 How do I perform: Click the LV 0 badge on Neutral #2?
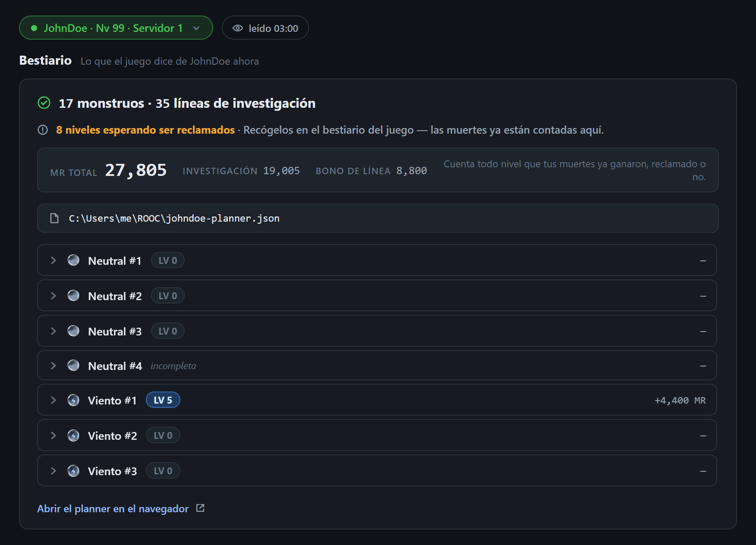(x=168, y=296)
